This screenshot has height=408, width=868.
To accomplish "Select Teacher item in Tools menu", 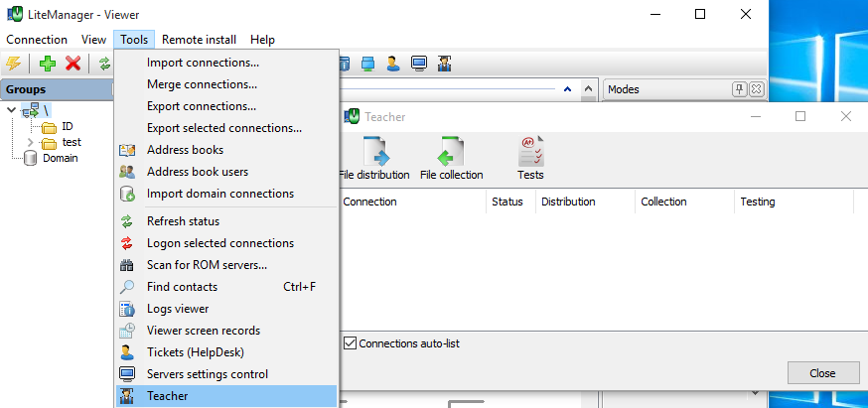I will tap(226, 396).
